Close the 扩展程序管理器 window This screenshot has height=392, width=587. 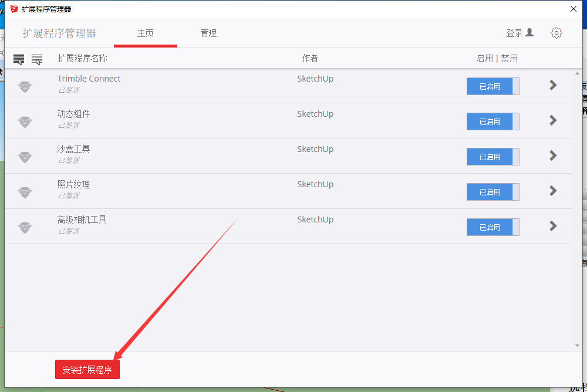pos(573,9)
